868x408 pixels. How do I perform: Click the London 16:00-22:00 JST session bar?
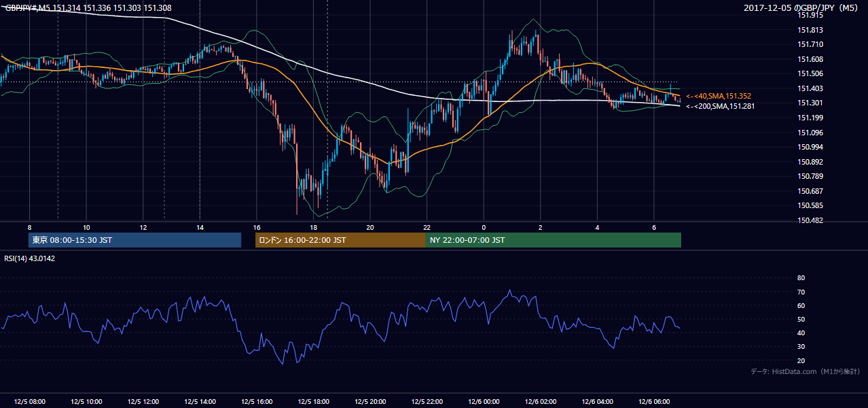click(340, 240)
